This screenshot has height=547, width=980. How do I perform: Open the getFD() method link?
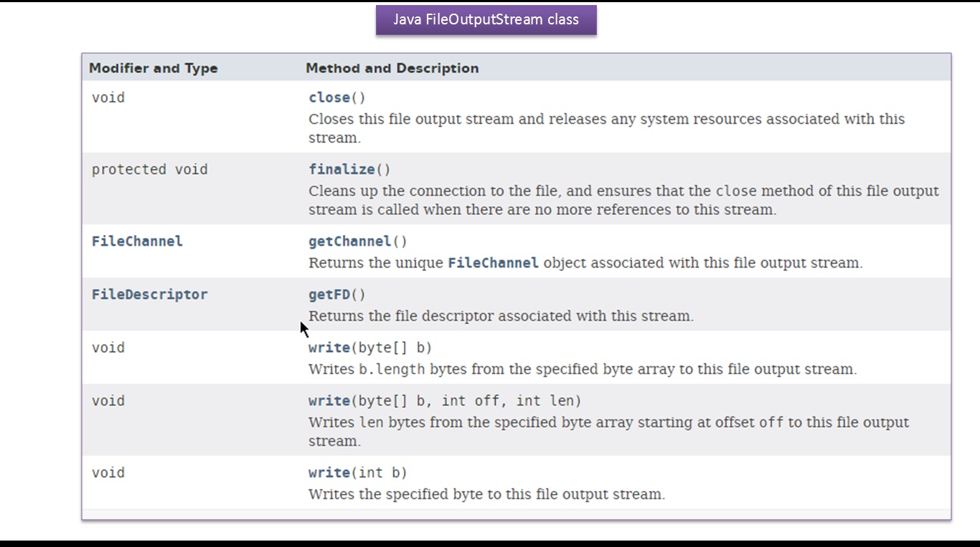(x=329, y=294)
